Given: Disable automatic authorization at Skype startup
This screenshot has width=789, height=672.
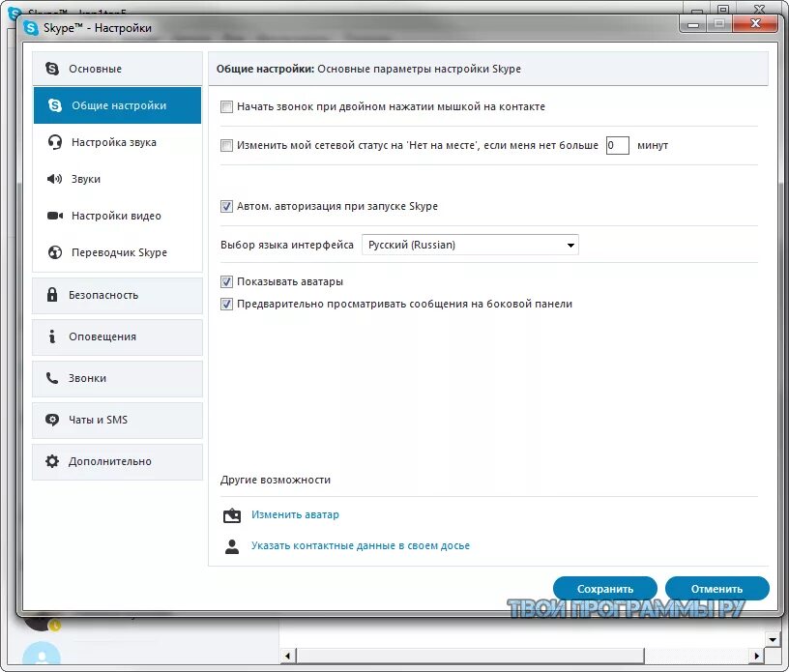Looking at the screenshot, I should click(226, 206).
